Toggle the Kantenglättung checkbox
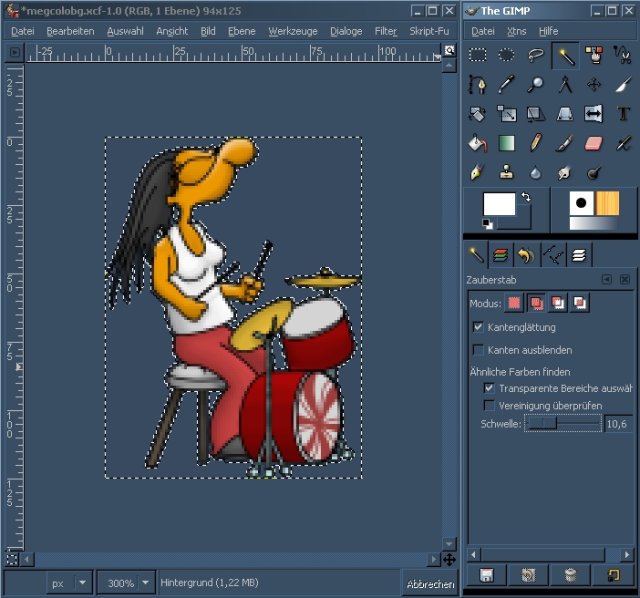The width and height of the screenshot is (640, 598). [478, 327]
